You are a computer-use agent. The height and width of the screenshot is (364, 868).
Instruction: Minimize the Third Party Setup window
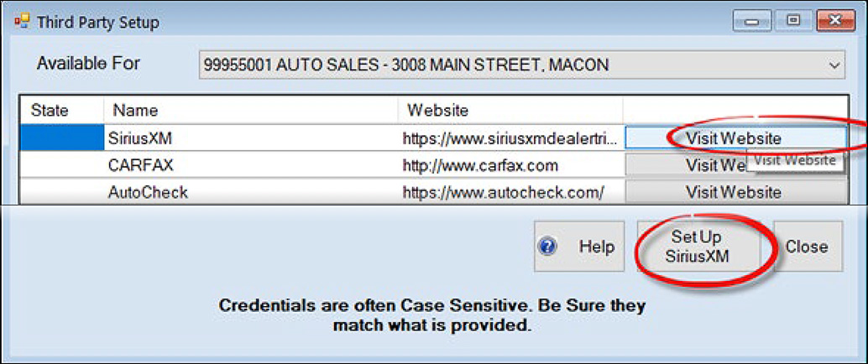coord(751,21)
